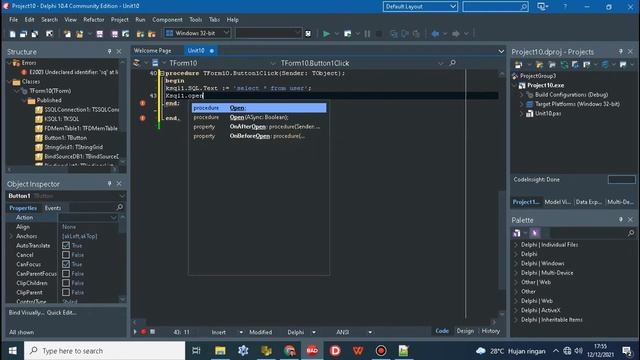Image resolution: width=640 pixels, height=360 pixels.
Task: Click the editor navigation bar search icon
Action: (x=452, y=63)
